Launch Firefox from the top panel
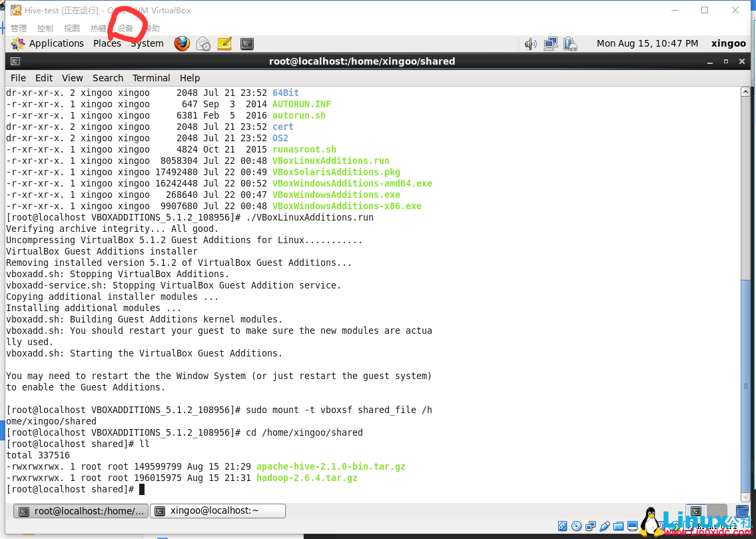Screen dimensions: 756x539 [x=181, y=43]
